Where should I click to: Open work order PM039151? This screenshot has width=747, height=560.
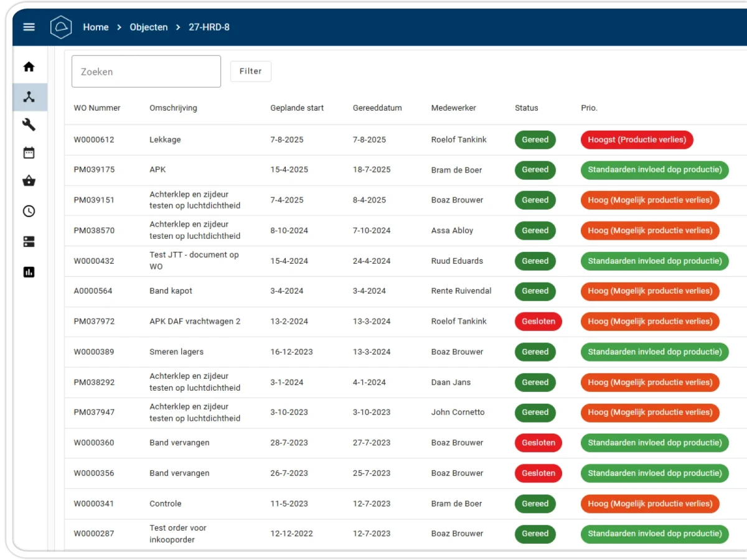94,200
